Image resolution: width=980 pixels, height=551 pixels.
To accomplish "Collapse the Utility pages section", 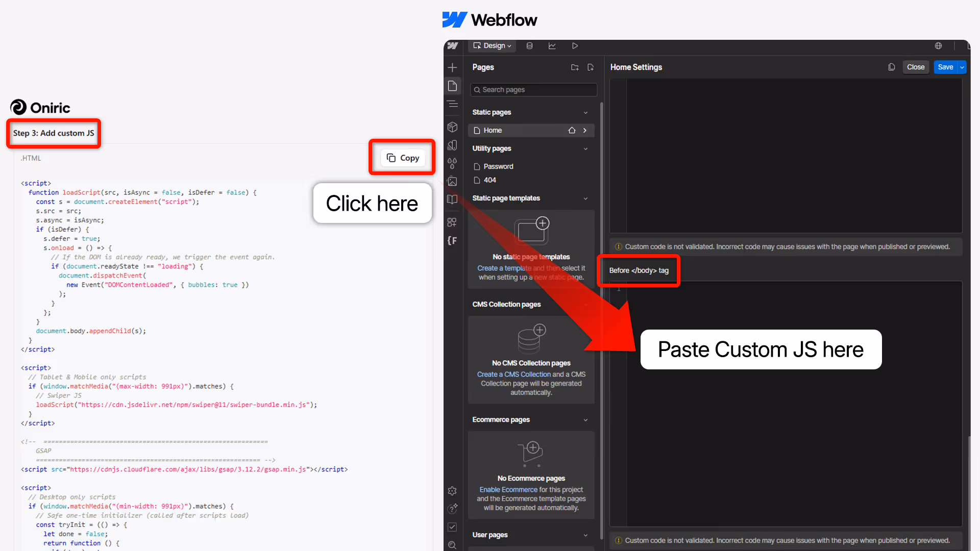I will click(x=585, y=148).
